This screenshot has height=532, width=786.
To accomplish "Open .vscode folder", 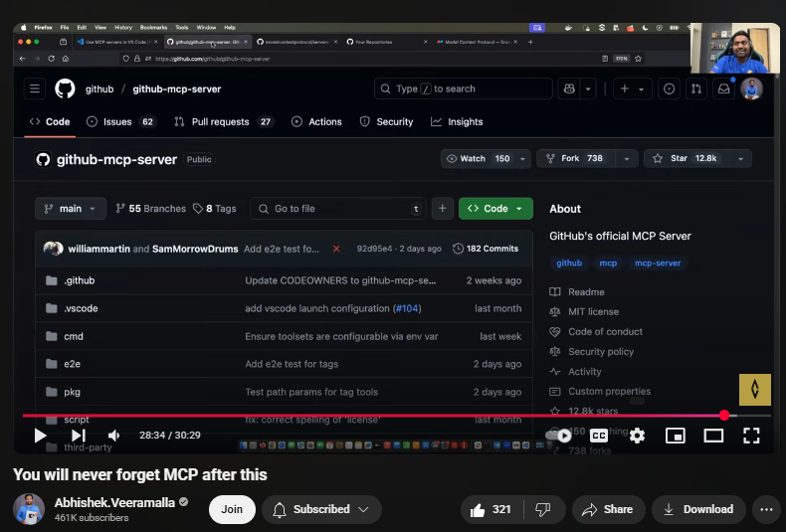I will pyautogui.click(x=81, y=308).
